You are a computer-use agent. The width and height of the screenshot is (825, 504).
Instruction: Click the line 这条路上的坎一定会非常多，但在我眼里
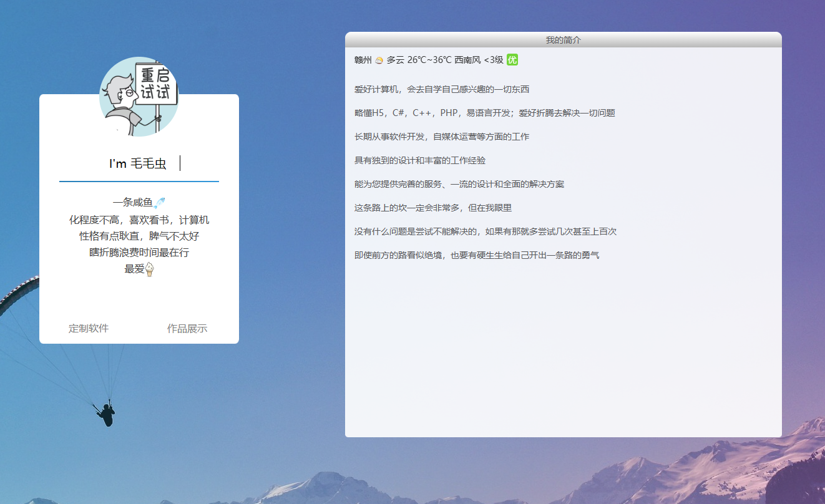(433, 208)
